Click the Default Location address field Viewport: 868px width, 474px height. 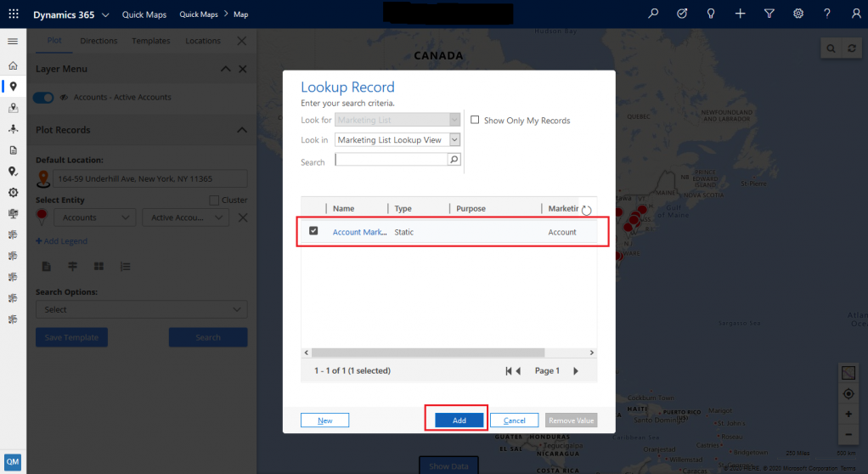point(150,179)
